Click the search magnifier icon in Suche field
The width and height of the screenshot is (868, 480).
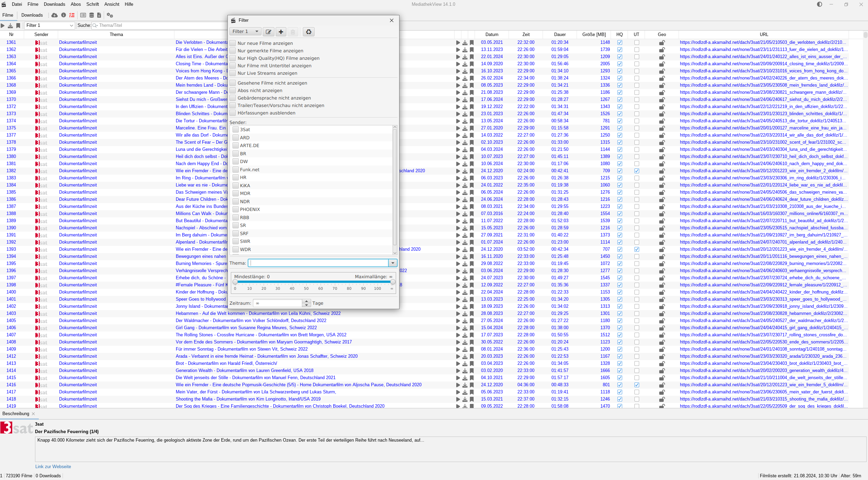pyautogui.click(x=95, y=25)
